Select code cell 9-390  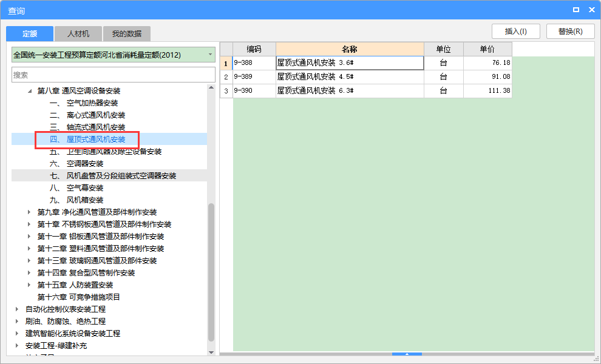(x=254, y=91)
